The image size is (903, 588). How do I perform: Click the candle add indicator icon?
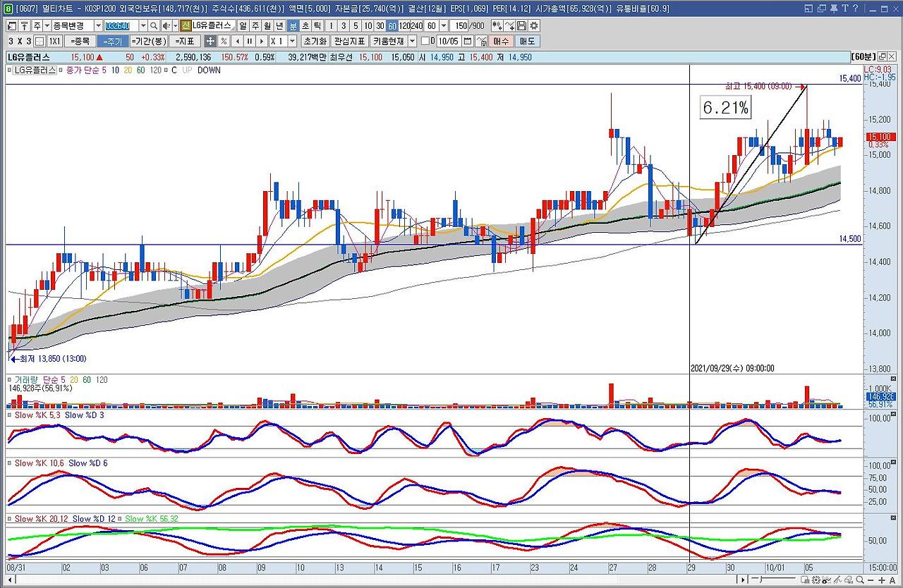497,25
